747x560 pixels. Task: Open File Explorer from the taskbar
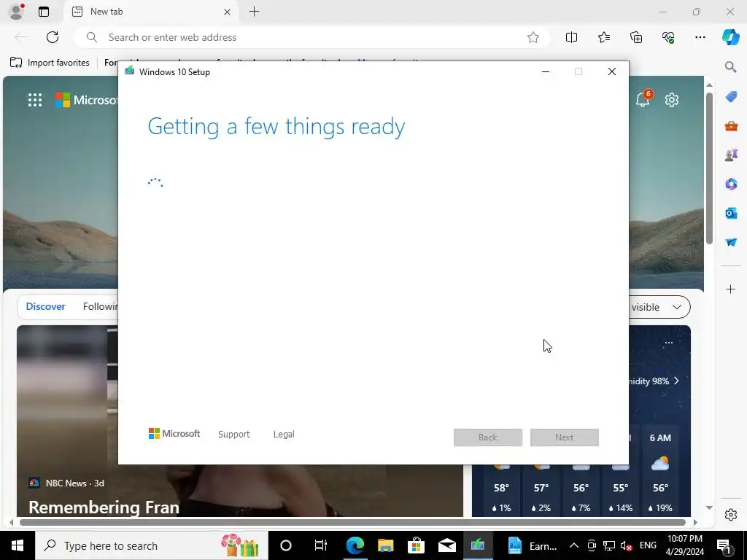coord(385,545)
